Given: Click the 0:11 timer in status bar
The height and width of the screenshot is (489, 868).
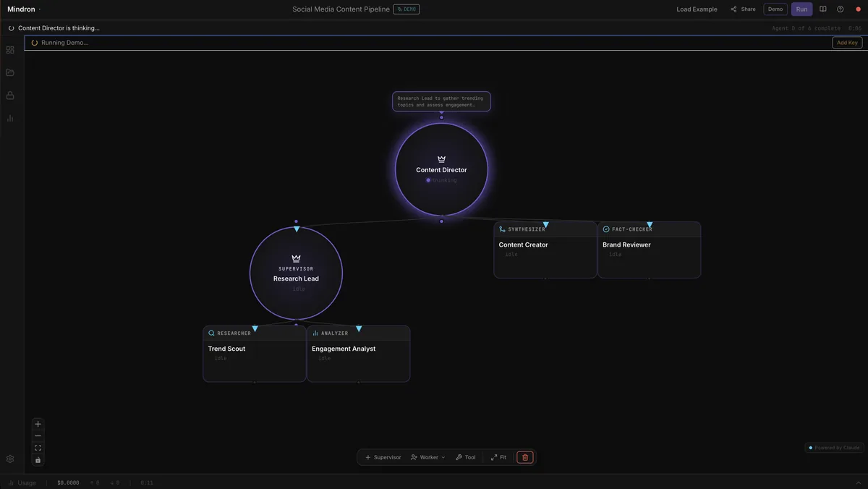Looking at the screenshot, I should [147, 482].
